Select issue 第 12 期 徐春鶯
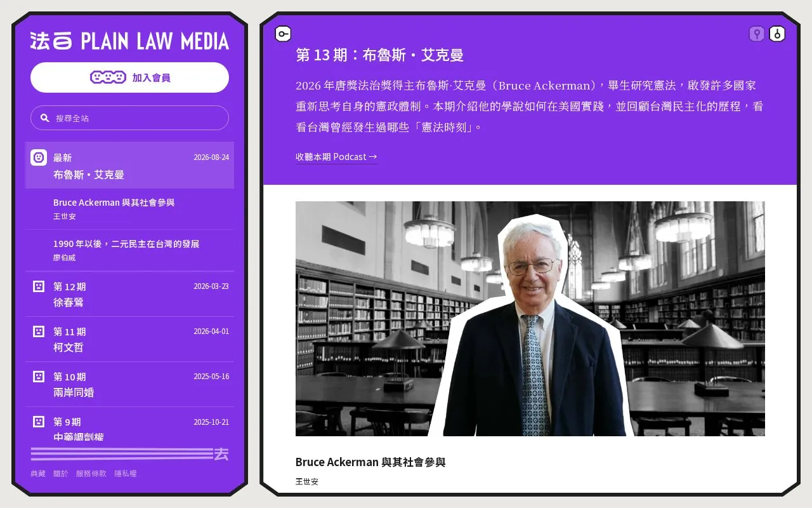This screenshot has width=812, height=508. point(129,294)
